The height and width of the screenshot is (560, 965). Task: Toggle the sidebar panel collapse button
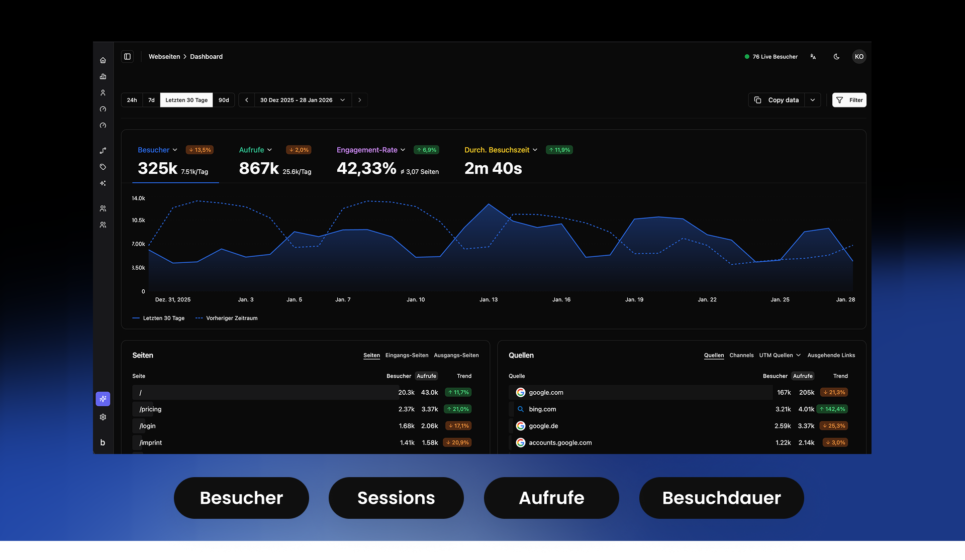(x=128, y=57)
